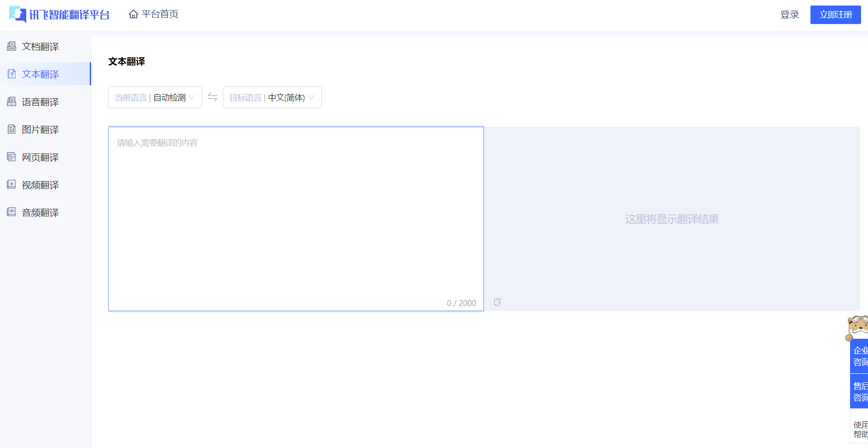Click the iFlytek platform logo
The width and height of the screenshot is (868, 448).
click(59, 15)
